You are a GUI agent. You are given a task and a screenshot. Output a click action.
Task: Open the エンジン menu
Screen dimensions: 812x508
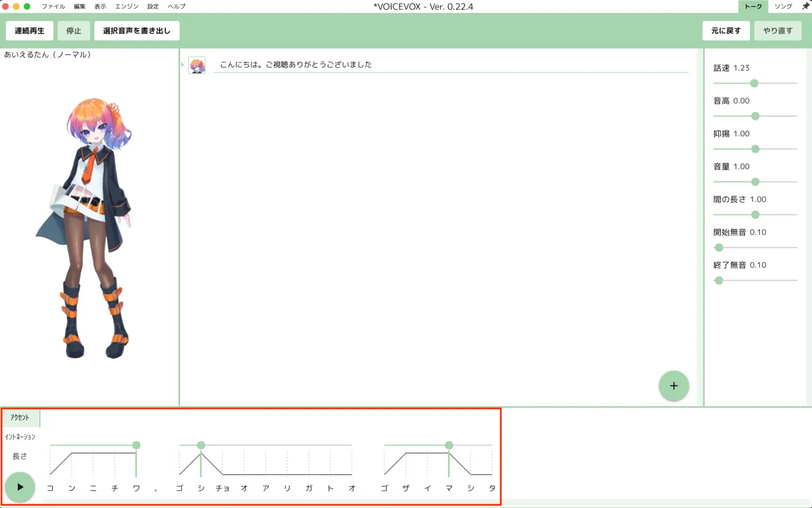[127, 6]
